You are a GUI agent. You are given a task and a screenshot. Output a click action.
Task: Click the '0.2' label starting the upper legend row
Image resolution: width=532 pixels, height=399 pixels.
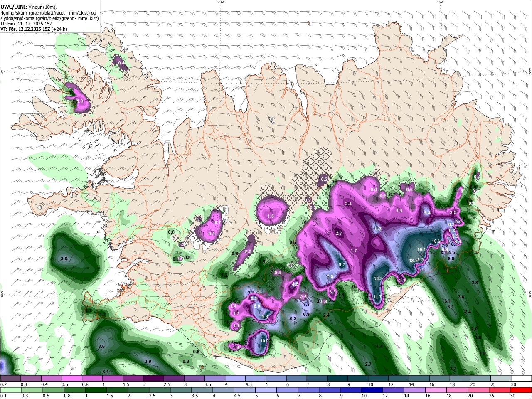3,384
